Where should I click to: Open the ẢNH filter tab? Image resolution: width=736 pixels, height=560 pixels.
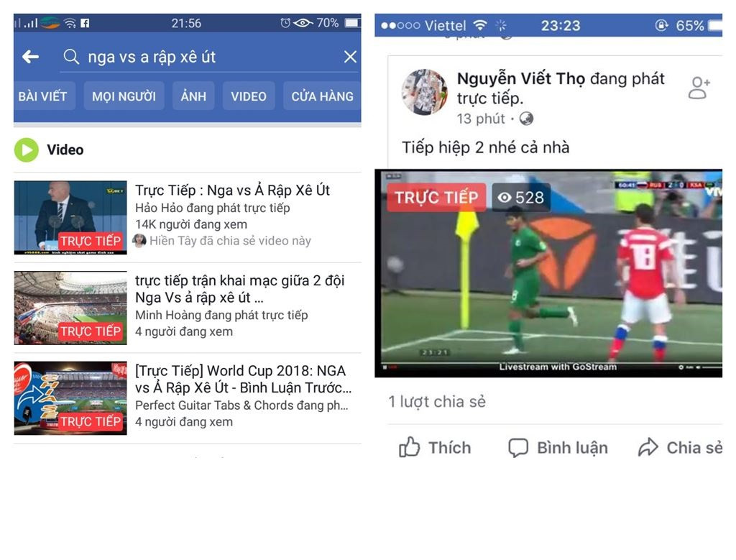193,96
